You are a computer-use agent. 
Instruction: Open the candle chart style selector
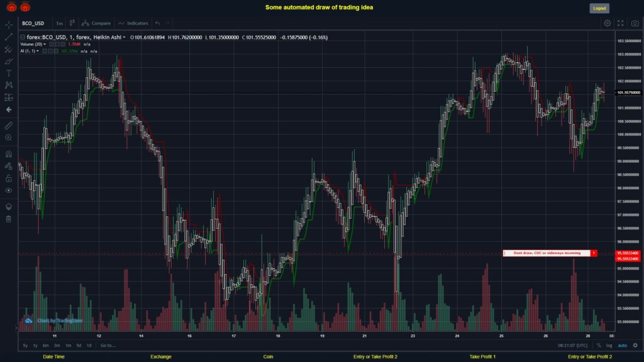(72, 23)
